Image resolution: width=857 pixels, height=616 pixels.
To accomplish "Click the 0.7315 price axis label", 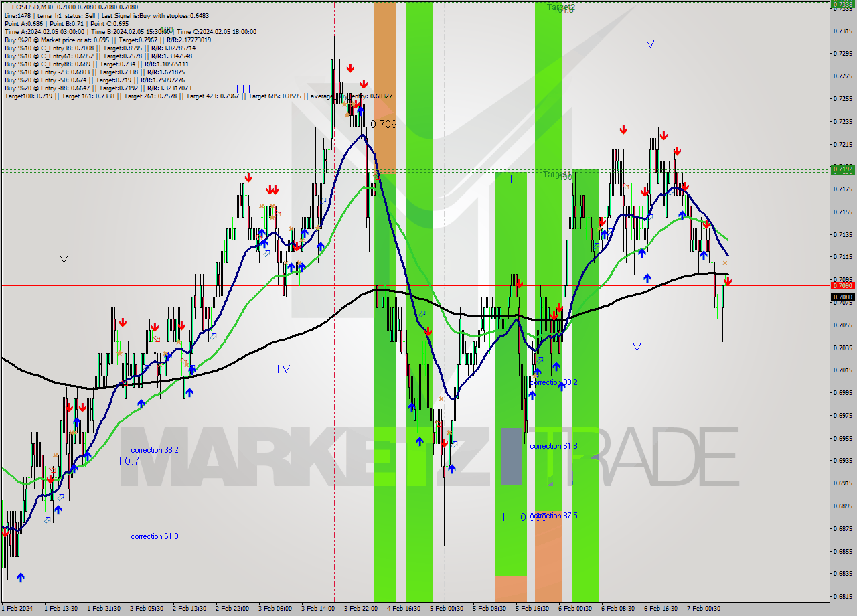I will 842,31.
